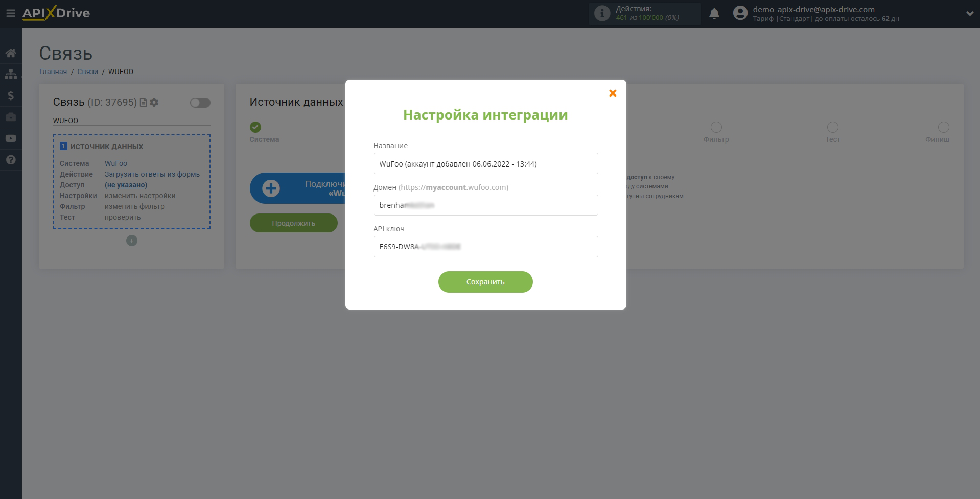
Task: Click the (не указано) access link
Action: point(126,185)
